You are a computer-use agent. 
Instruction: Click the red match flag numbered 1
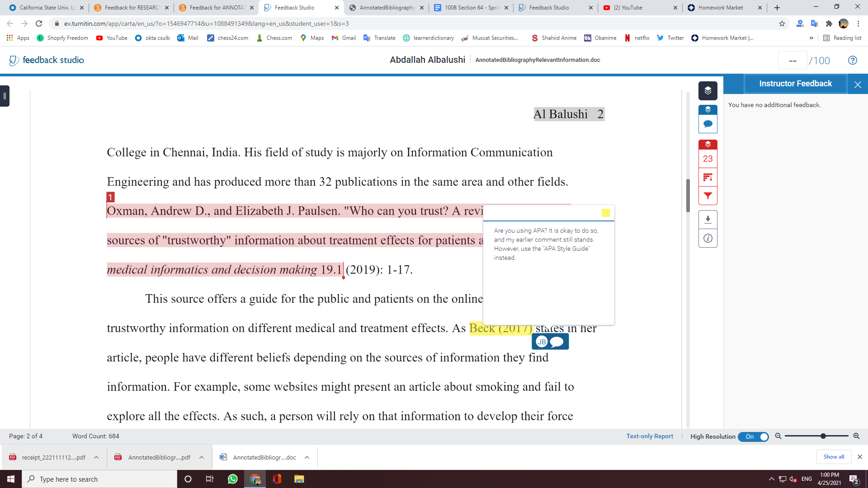pyautogui.click(x=110, y=197)
